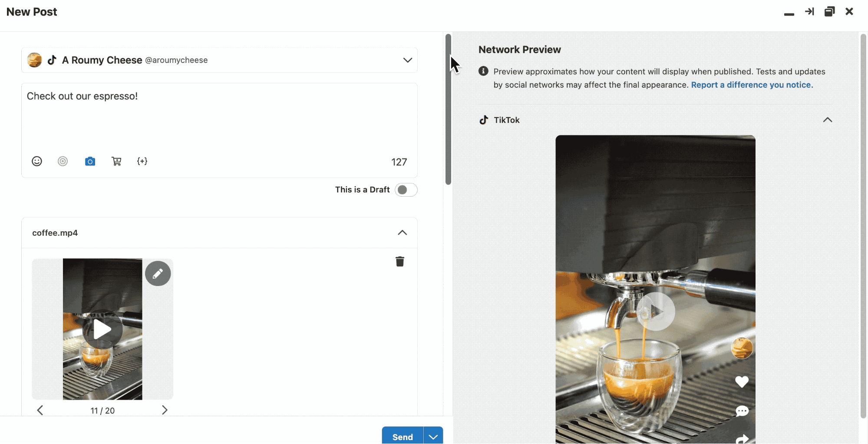Close the New Post window
The width and height of the screenshot is (868, 444).
point(849,11)
